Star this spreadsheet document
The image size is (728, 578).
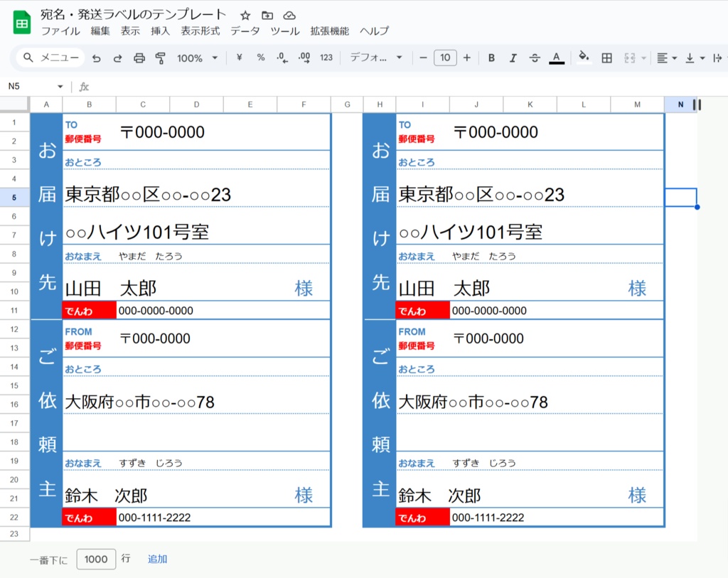[x=245, y=16]
